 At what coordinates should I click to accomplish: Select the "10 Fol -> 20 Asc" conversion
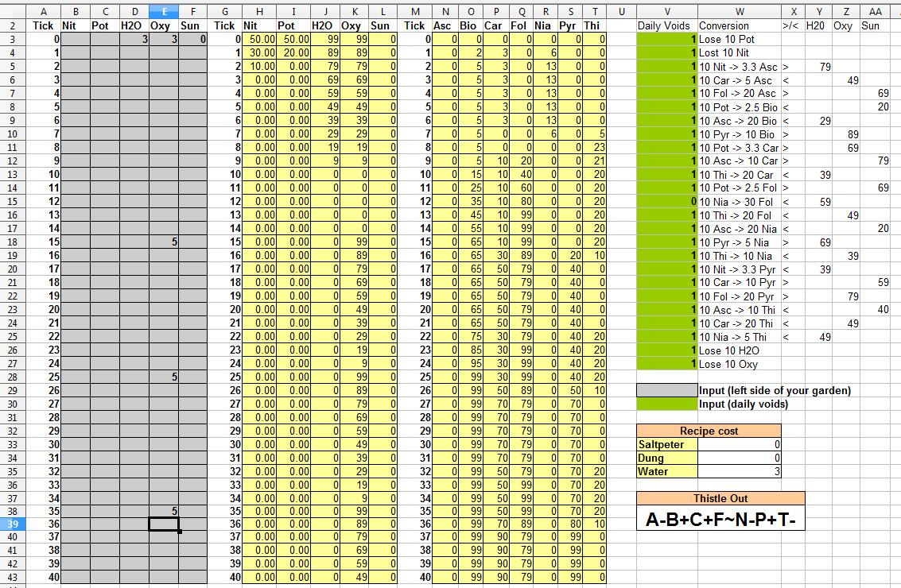[740, 93]
